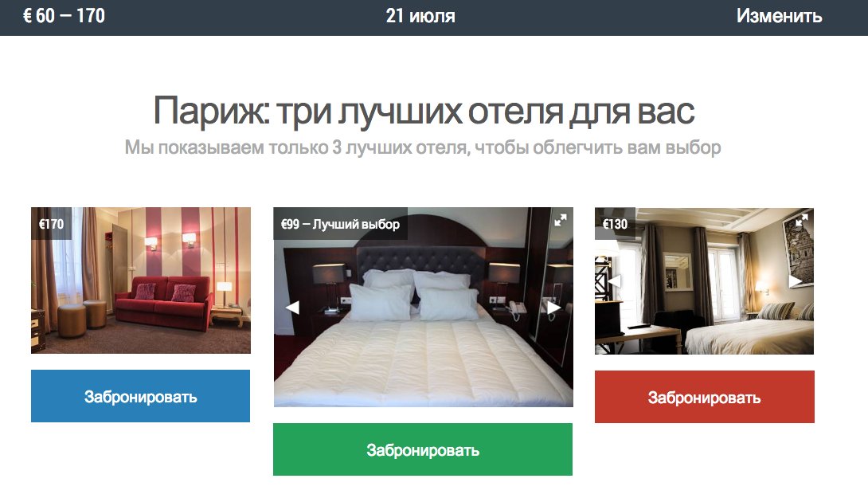Screen dimensions: 868x502
Task: Click the green Забронировать button for €99 hotel
Action: click(x=423, y=449)
